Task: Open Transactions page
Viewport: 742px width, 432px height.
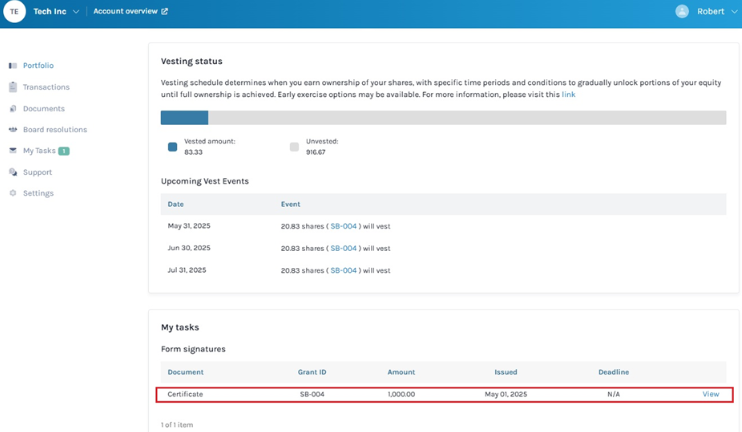Action: click(x=46, y=87)
